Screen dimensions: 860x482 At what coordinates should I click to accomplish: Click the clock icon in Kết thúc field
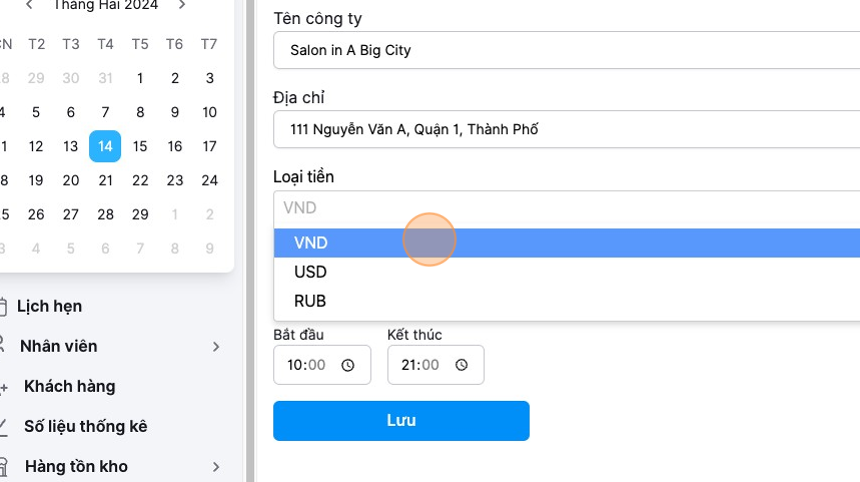pos(461,365)
